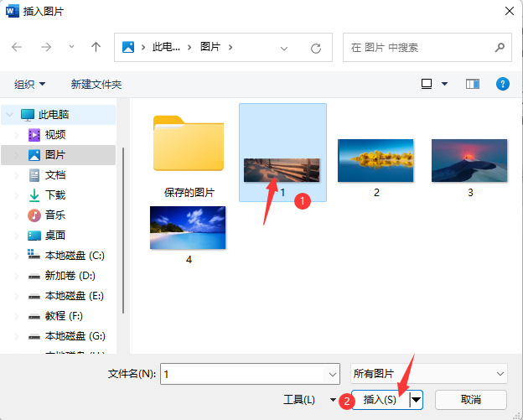Change view with the view icon
The image size is (523, 420).
pyautogui.click(x=427, y=84)
